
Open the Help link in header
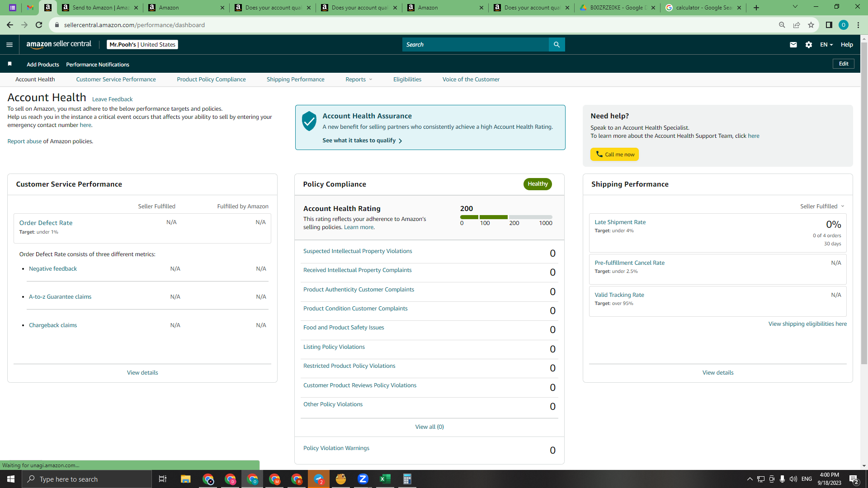coord(847,45)
